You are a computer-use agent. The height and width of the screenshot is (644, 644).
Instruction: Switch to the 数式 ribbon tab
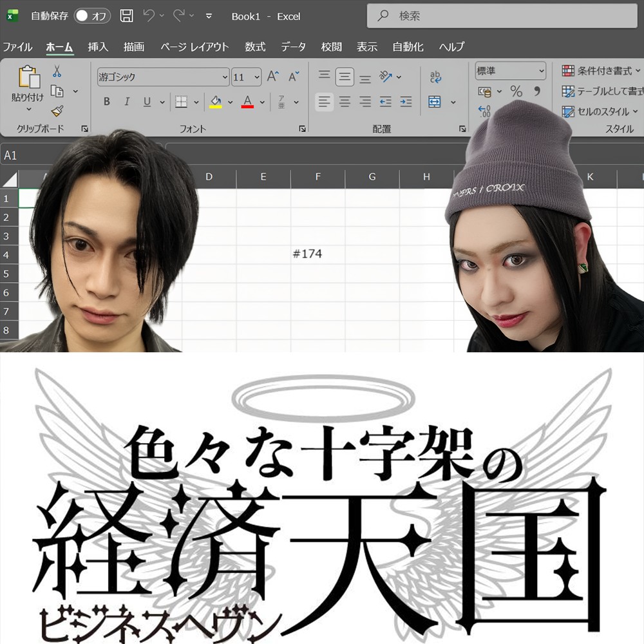pos(255,47)
